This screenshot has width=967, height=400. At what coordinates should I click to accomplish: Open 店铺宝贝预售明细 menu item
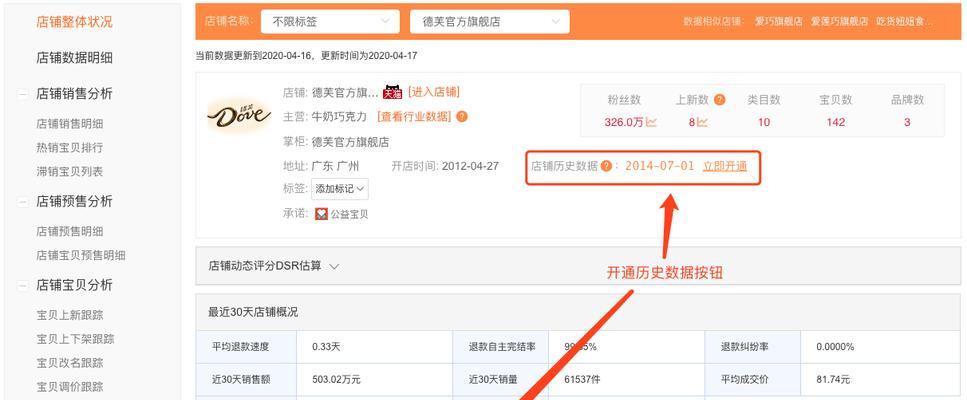pos(81,255)
